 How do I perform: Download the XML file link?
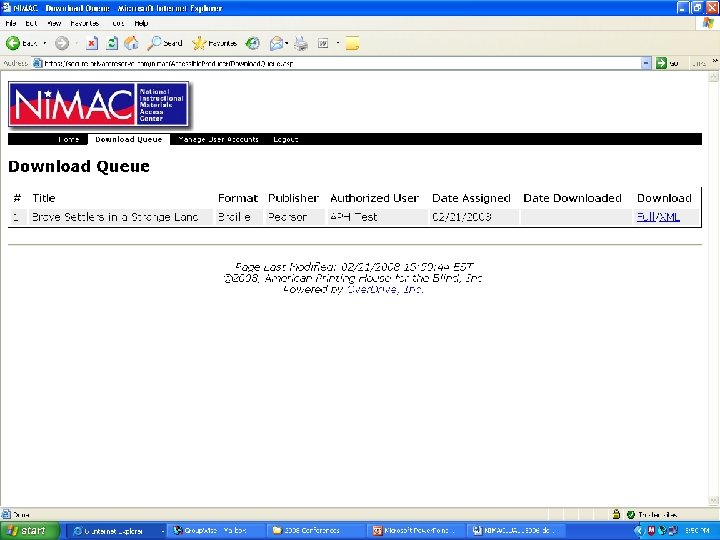click(669, 217)
